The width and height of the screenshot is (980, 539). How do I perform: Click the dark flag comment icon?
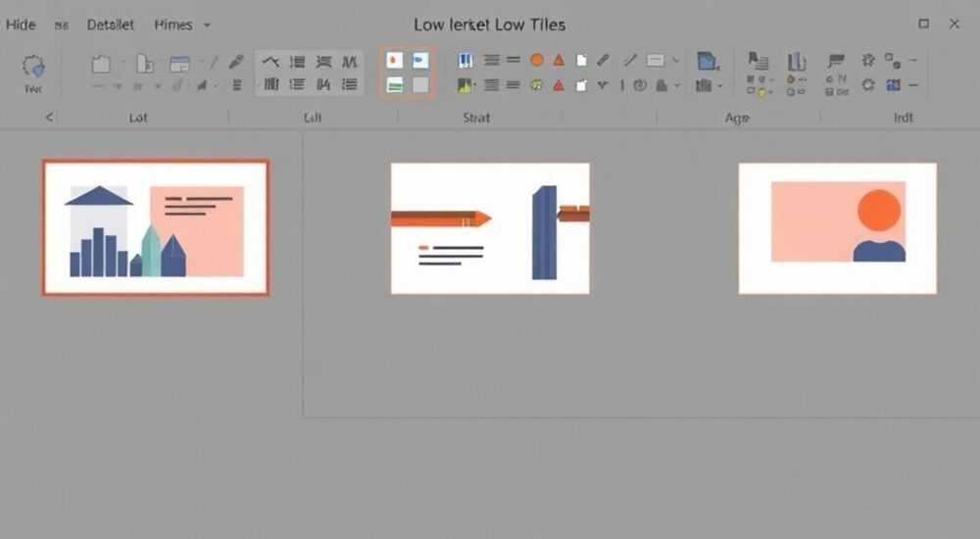[836, 61]
